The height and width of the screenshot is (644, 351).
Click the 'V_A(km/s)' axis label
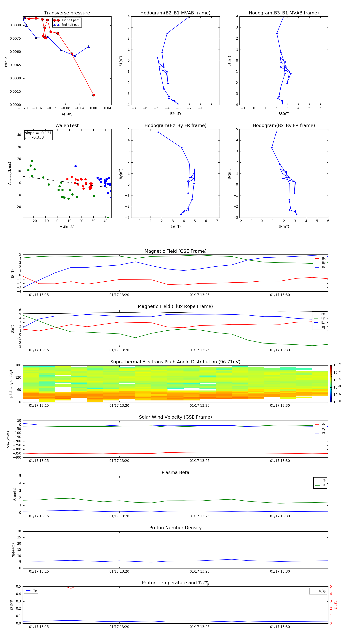67,227
